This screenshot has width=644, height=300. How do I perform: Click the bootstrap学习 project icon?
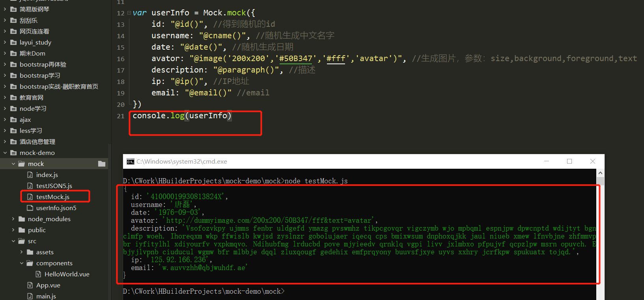point(13,75)
